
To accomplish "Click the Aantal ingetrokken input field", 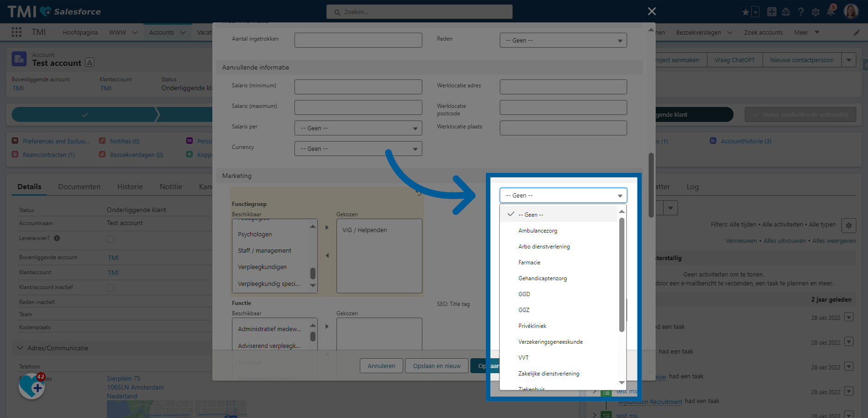I will tap(358, 40).
